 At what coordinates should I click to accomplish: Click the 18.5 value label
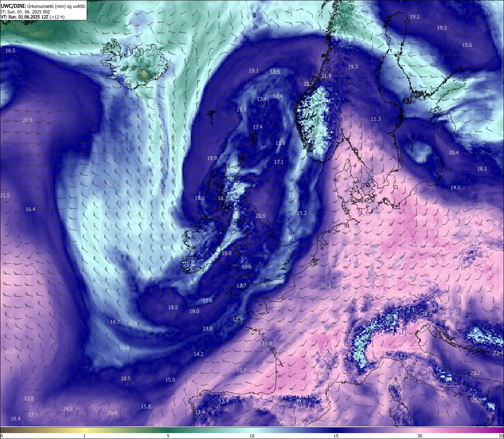click(x=126, y=379)
